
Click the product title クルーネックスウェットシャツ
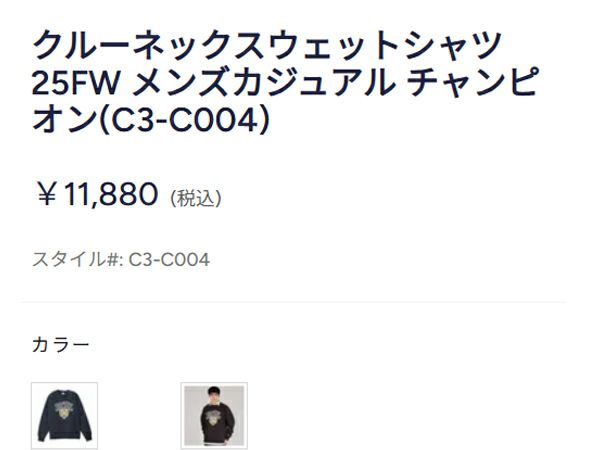pos(267,45)
